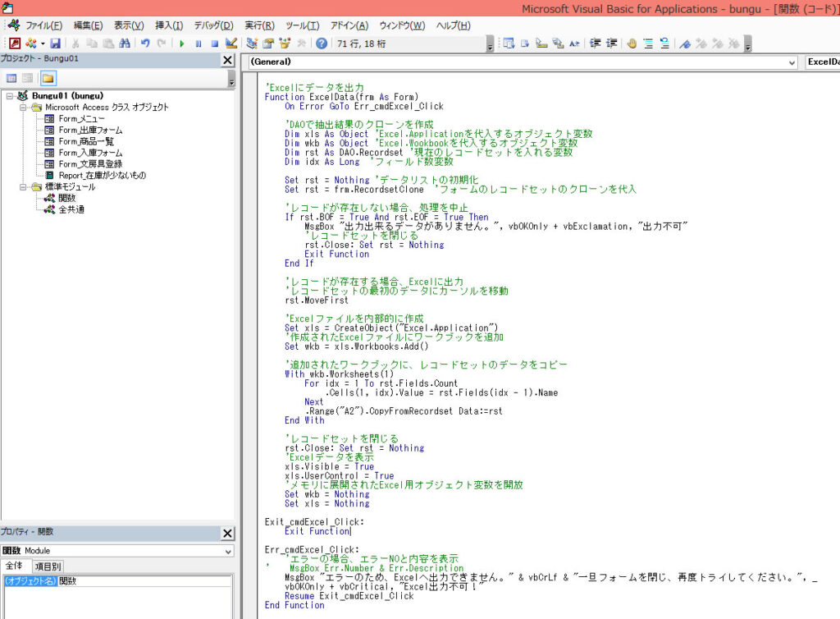Click the Undo arrow icon
Image resolution: width=840 pixels, height=619 pixels.
[145, 44]
